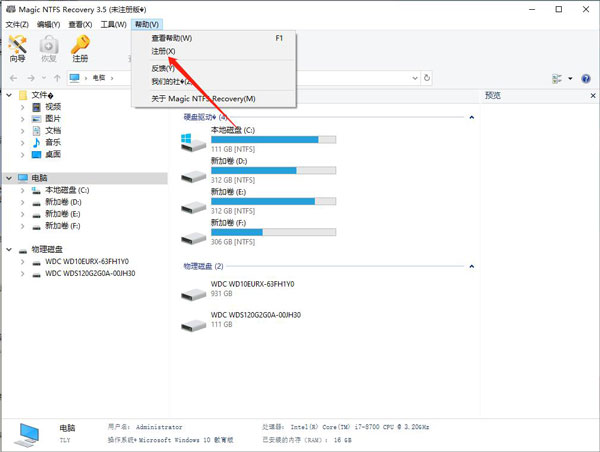Expand the 图片 tree node

(22, 119)
